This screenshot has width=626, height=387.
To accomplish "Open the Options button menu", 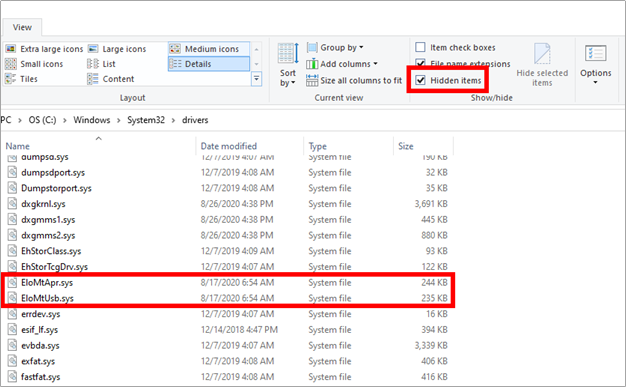I will (596, 64).
